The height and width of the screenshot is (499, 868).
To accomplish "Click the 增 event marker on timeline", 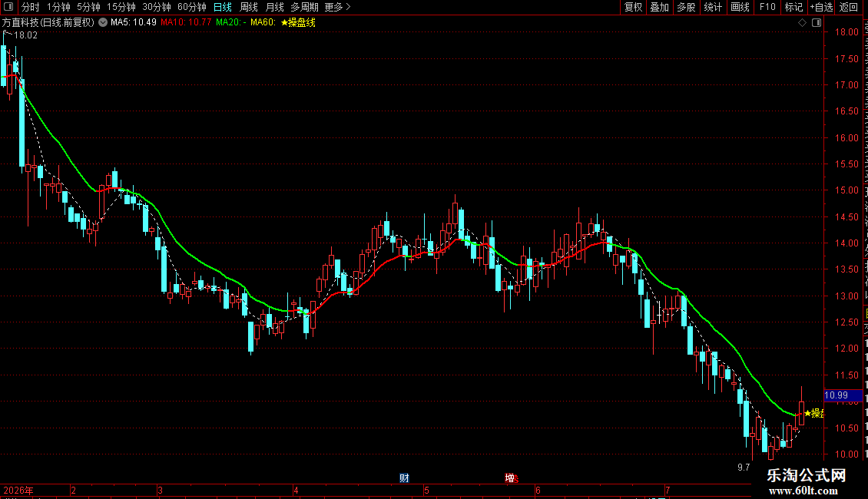I will [x=510, y=478].
